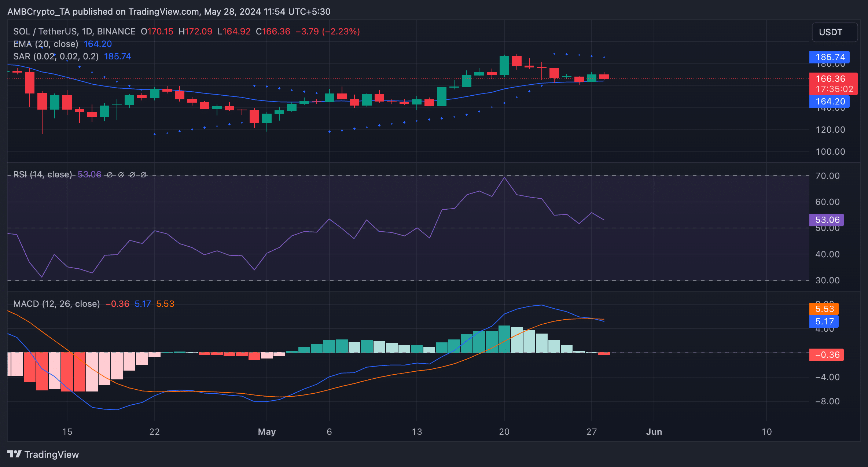Select the SOL / TetherUS symbol title
The height and width of the screenshot is (467, 868).
pyautogui.click(x=74, y=32)
